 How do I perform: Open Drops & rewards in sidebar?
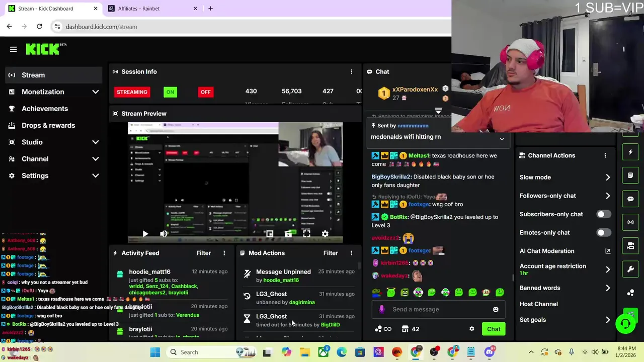coord(54,125)
